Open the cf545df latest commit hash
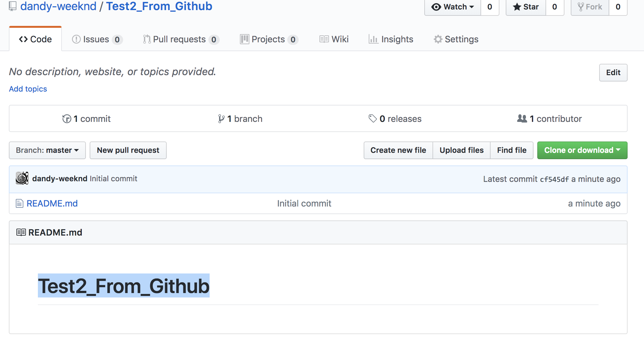 point(554,179)
